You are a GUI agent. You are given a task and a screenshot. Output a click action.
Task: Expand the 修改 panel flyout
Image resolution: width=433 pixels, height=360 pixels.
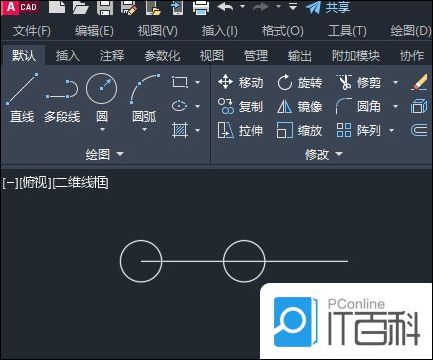[x=324, y=154]
